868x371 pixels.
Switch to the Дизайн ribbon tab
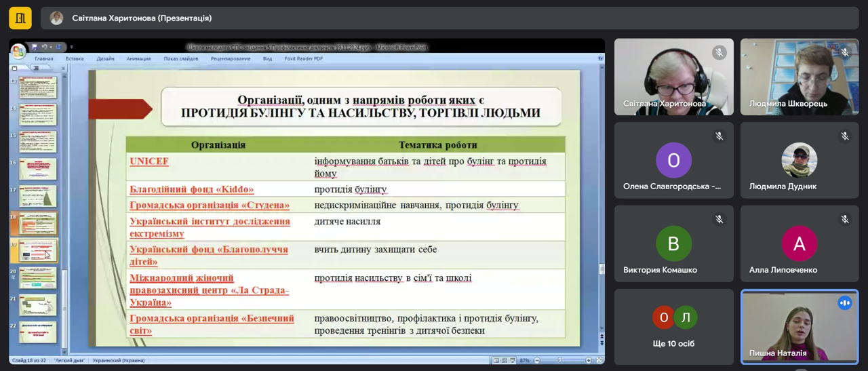coord(105,59)
